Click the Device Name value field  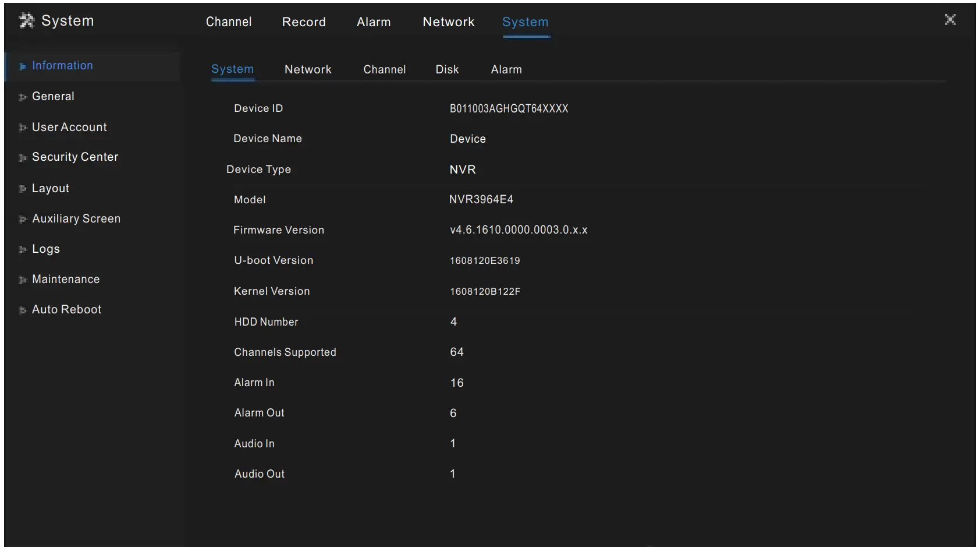click(467, 139)
